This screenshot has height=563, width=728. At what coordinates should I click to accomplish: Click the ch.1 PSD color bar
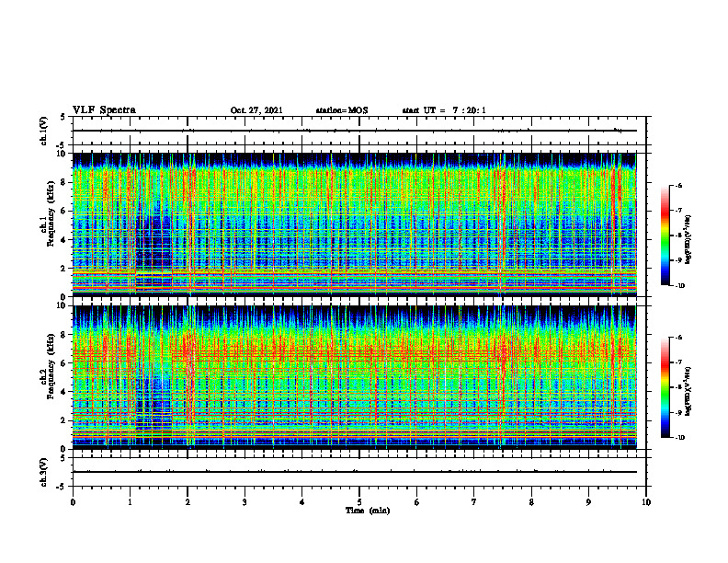click(x=665, y=236)
